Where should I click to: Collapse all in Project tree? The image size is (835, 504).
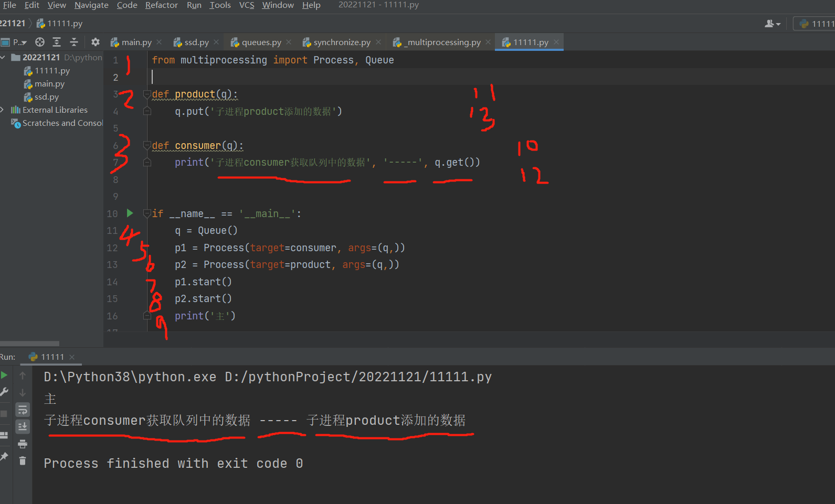pos(74,42)
